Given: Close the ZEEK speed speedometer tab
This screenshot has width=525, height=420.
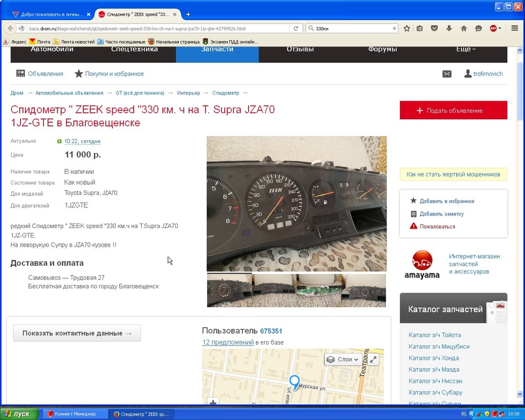Looking at the screenshot, I should 174,14.
